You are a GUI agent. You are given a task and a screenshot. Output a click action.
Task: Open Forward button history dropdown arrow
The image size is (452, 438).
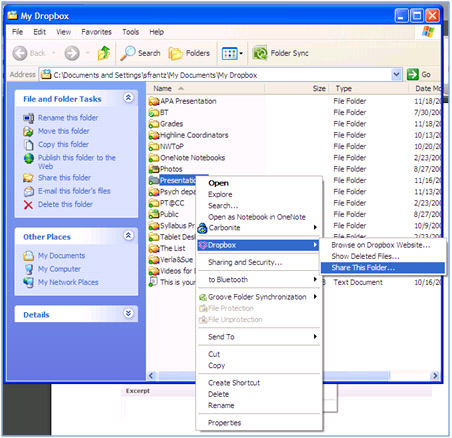(x=87, y=53)
